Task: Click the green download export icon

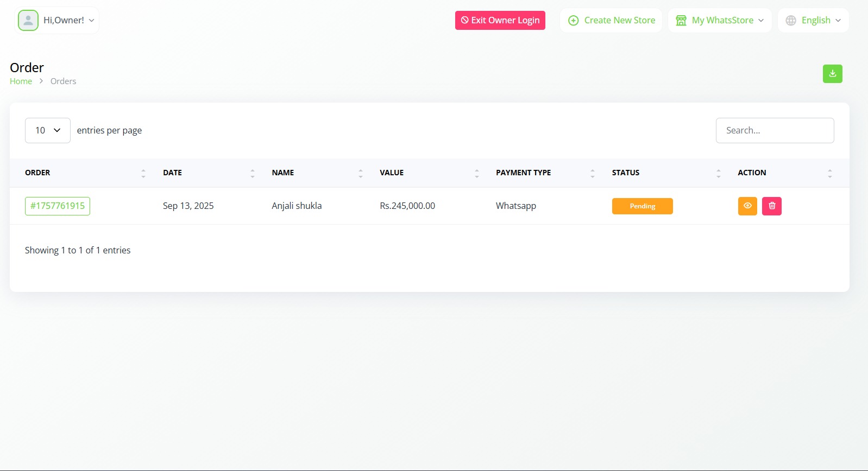Action: click(832, 74)
